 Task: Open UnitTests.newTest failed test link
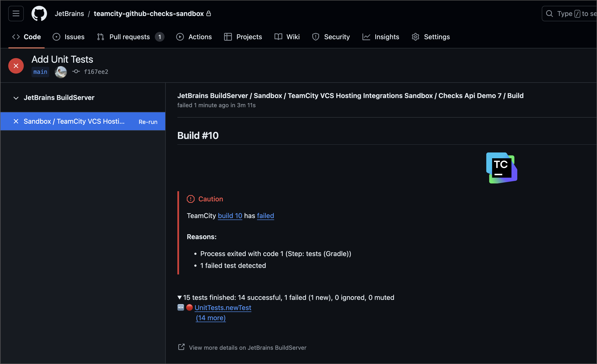(223, 307)
